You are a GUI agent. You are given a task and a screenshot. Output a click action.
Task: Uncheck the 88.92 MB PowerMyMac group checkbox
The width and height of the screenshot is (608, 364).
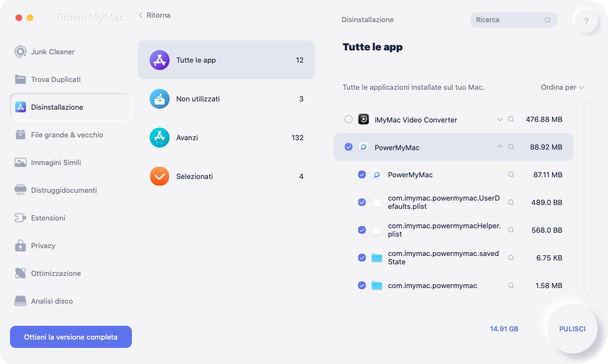click(349, 147)
